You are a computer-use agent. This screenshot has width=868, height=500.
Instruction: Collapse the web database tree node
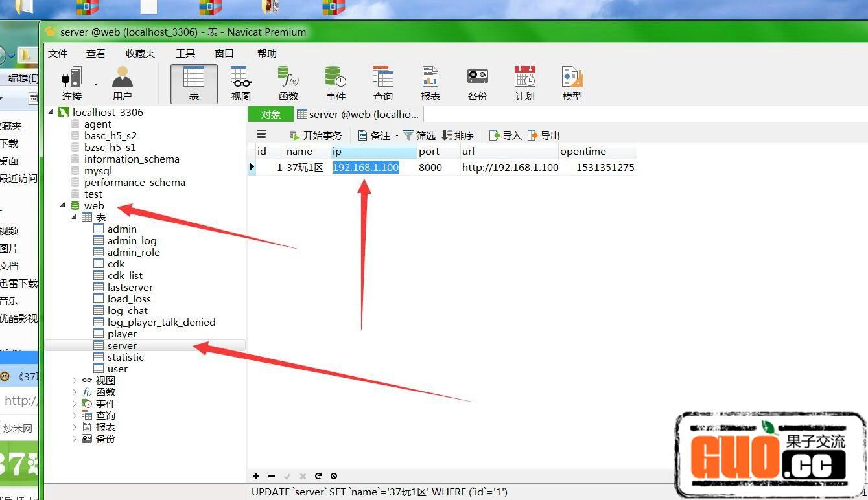(x=63, y=205)
